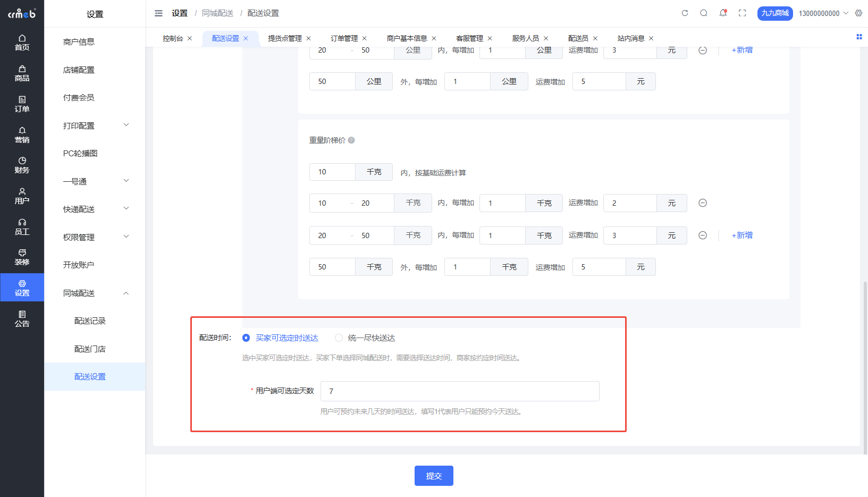Click +新增 in weight tier section
Viewport: 868px width, 497px height.
742,235
